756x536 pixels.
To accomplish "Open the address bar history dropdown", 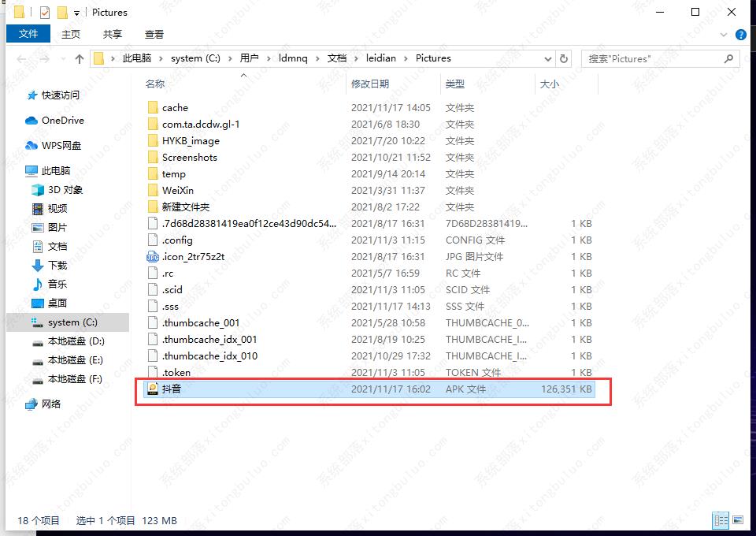I will 548,59.
